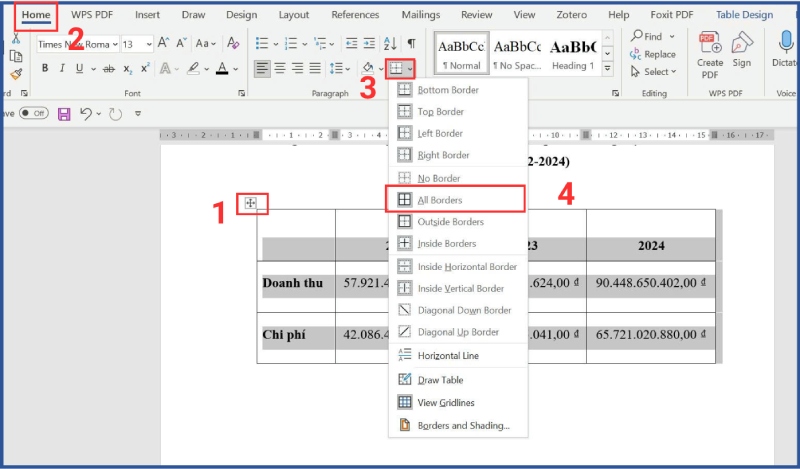
Task: Click the Replace button
Action: point(652,54)
